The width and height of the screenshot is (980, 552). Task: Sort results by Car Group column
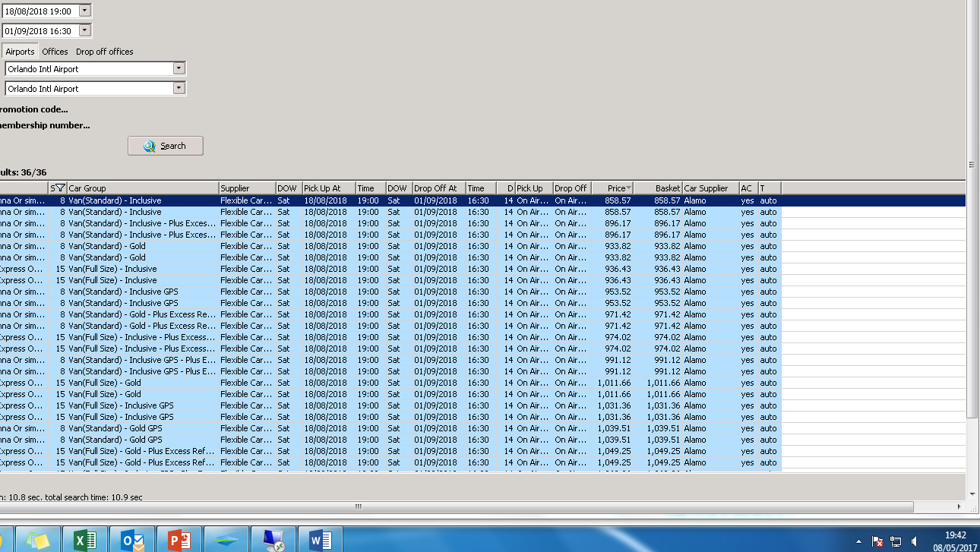(x=143, y=188)
